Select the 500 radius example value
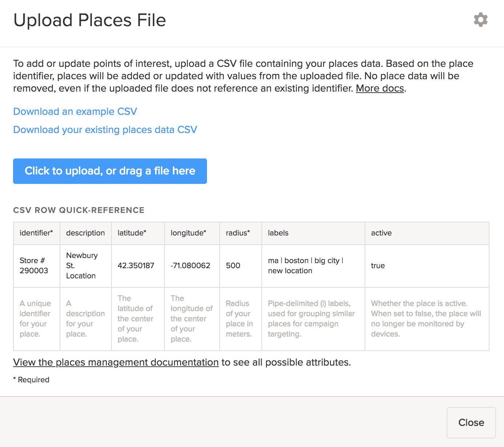This screenshot has height=447, width=504. click(x=233, y=266)
